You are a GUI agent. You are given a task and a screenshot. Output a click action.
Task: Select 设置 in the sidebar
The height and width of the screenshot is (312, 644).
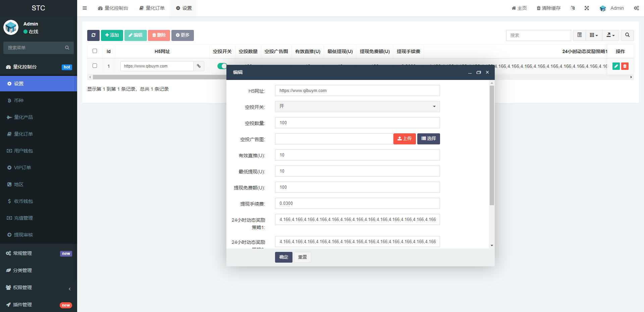[x=39, y=84]
